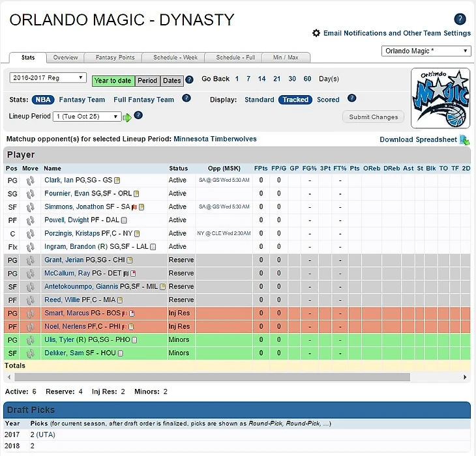Click the help icon after Full Fantasy Team
476x456 pixels.
[186, 98]
